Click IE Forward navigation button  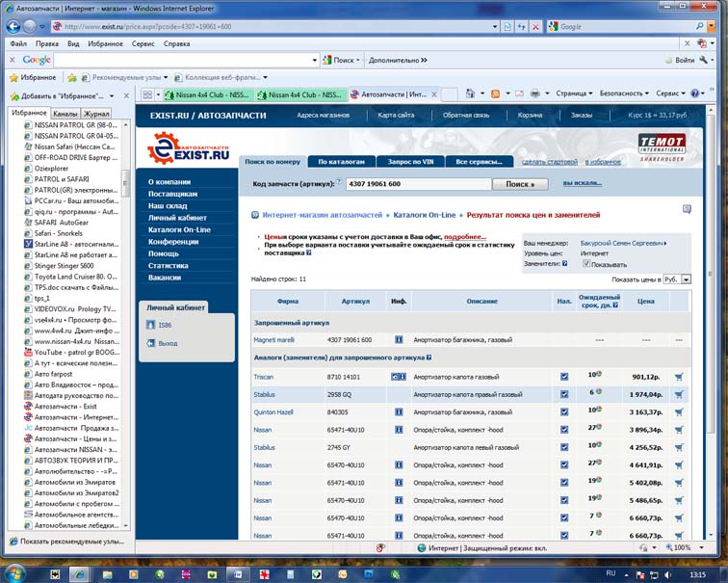pyautogui.click(x=30, y=26)
